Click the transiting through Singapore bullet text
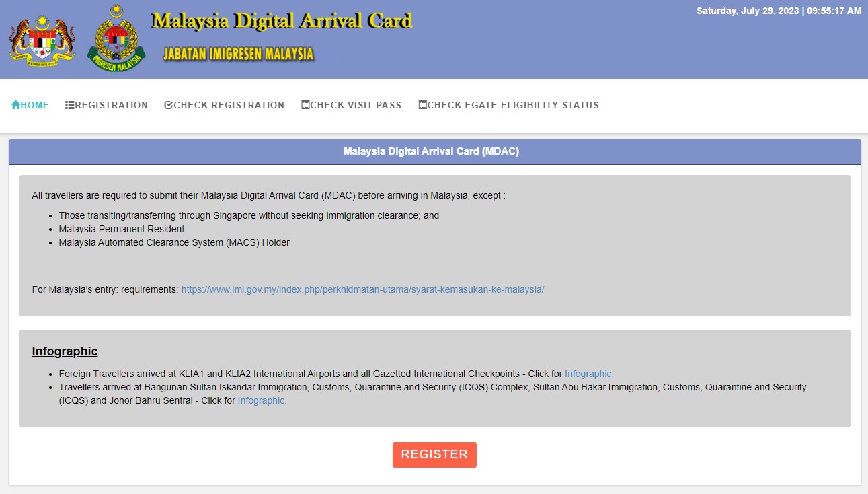The width and height of the screenshot is (868, 494). point(249,215)
